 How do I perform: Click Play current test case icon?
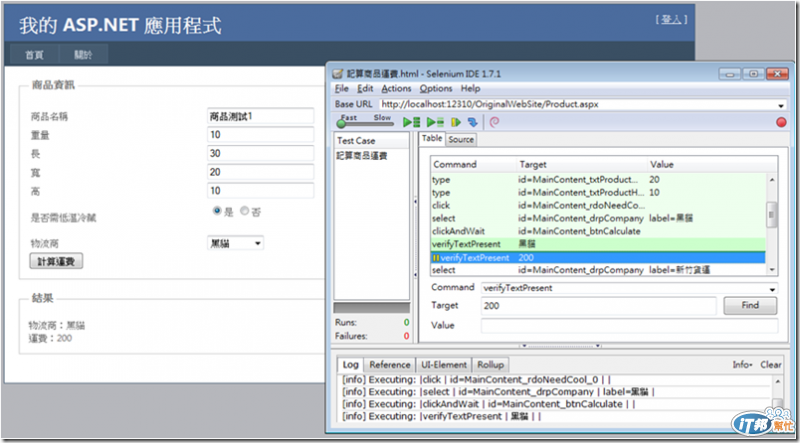(435, 122)
